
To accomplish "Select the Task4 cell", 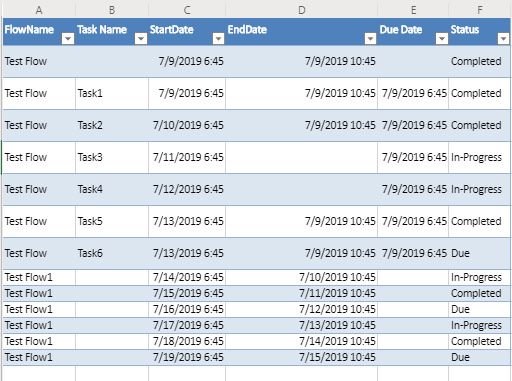I will (112, 189).
